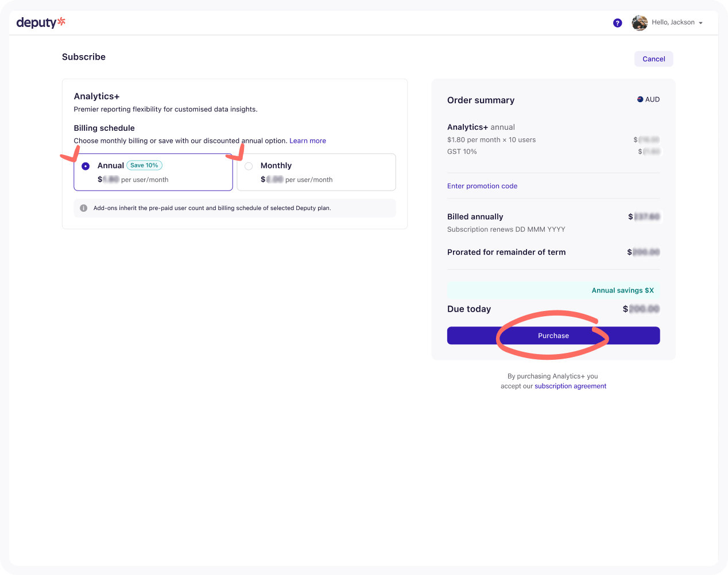Choose Annual via its radio button

[85, 166]
